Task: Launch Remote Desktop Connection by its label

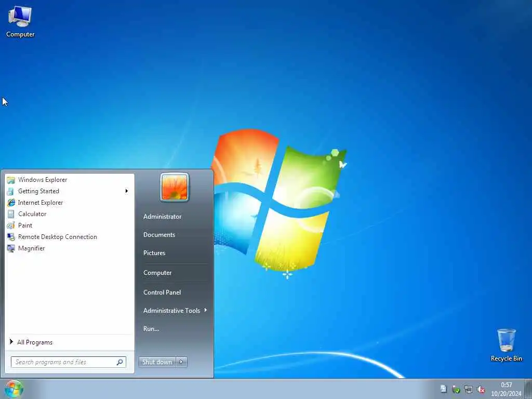Action: 58,237
